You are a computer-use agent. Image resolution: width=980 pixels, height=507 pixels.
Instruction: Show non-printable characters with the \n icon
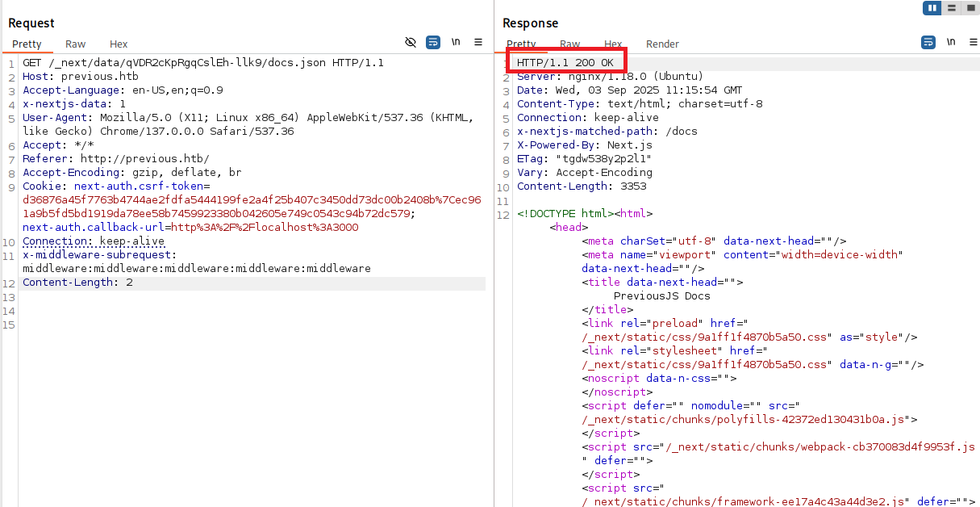coord(456,42)
